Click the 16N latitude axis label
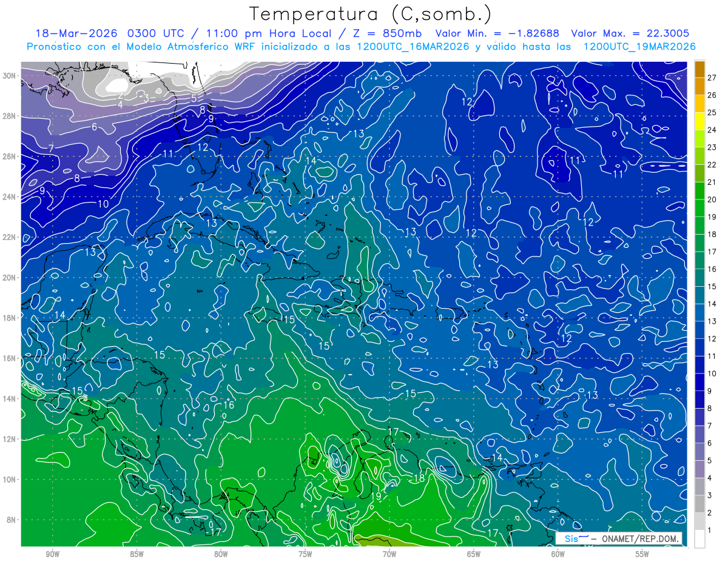 (9, 358)
